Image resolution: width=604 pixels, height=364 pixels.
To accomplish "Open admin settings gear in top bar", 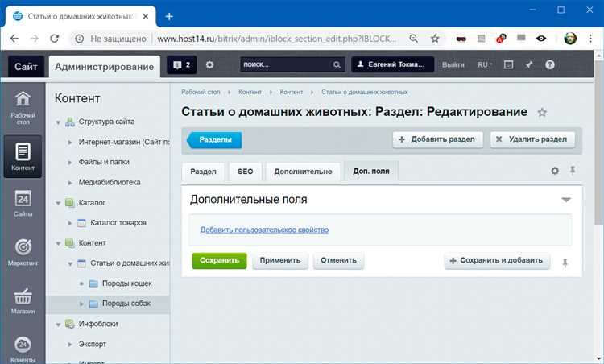I will pos(209,64).
